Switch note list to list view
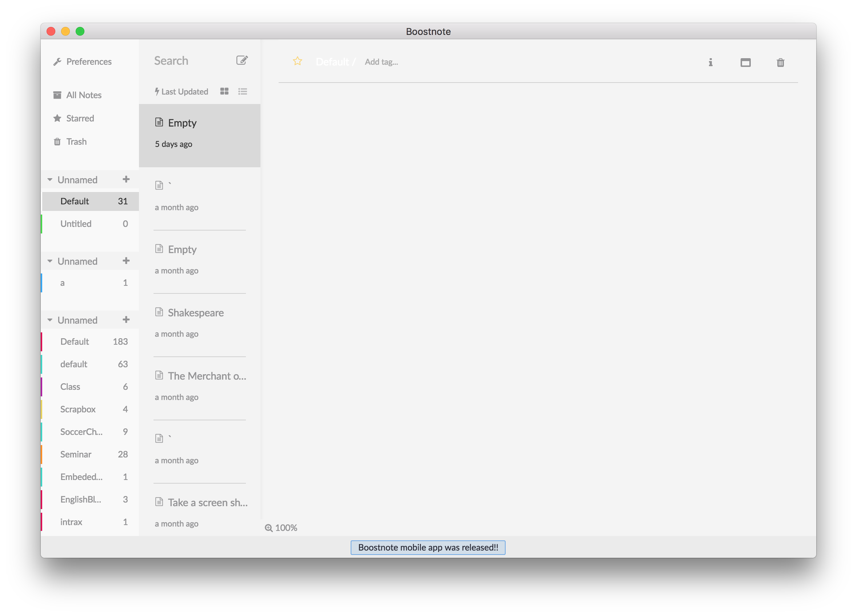This screenshot has height=616, width=857. pyautogui.click(x=242, y=91)
